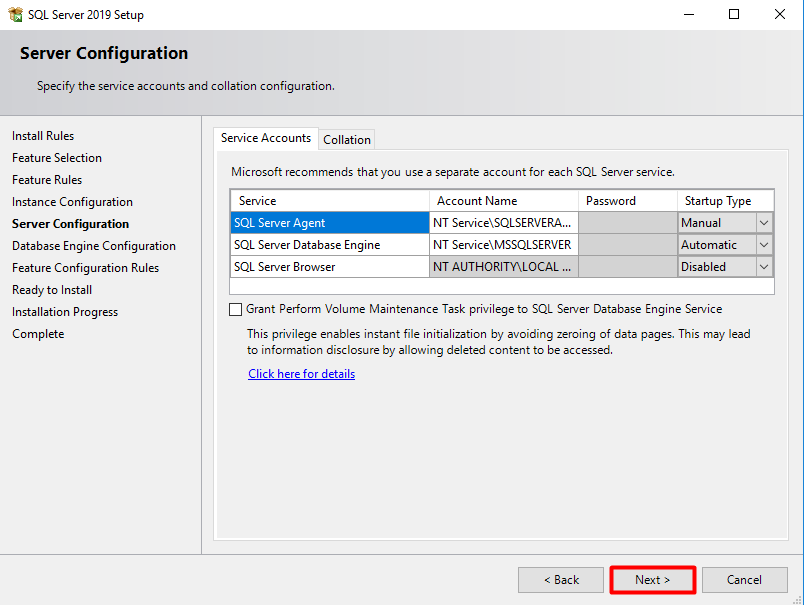Click the Service column header
The image size is (804, 605).
coord(330,201)
